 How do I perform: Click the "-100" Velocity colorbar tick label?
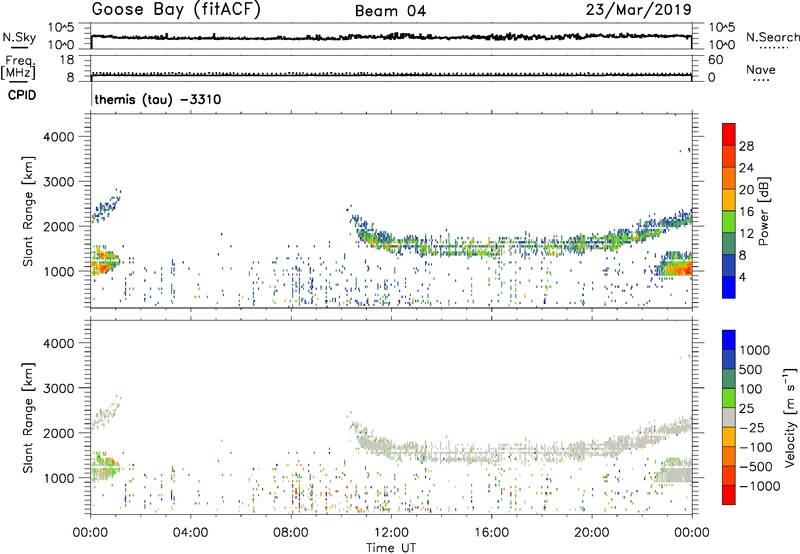pos(755,447)
